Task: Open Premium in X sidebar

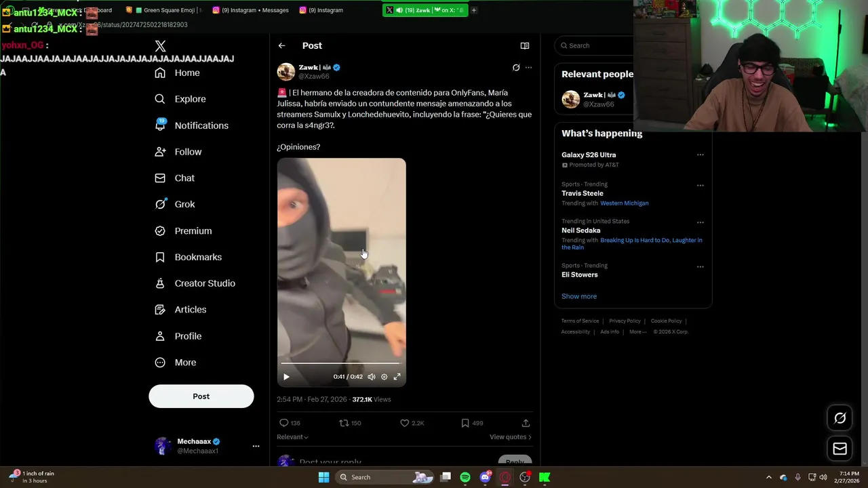Action: click(x=184, y=230)
